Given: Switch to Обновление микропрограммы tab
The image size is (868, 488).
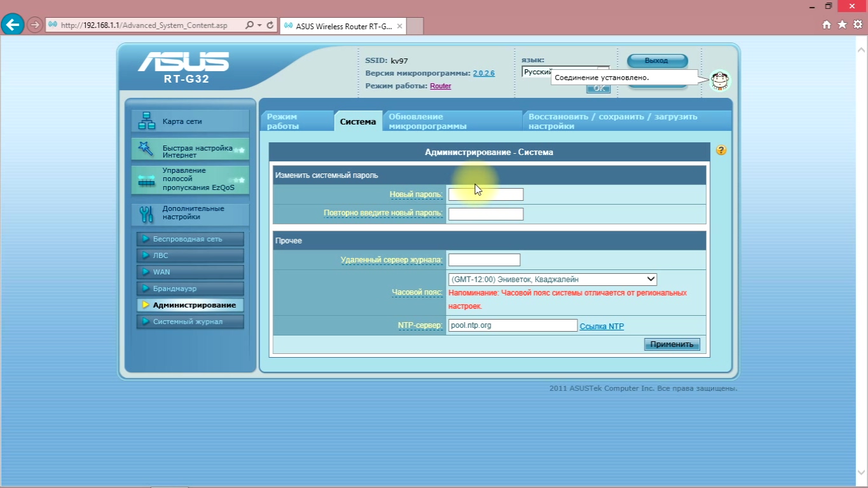Looking at the screenshot, I should 452,121.
